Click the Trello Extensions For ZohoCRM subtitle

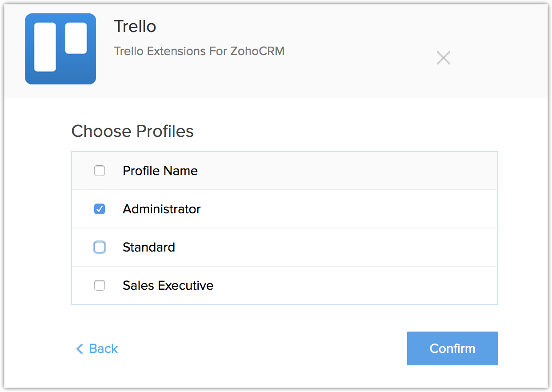click(199, 51)
